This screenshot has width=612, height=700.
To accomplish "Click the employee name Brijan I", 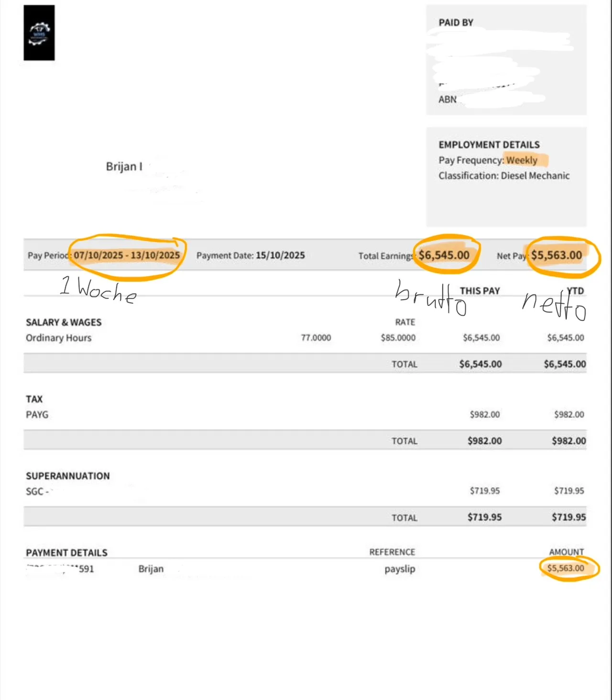I will tap(124, 166).
